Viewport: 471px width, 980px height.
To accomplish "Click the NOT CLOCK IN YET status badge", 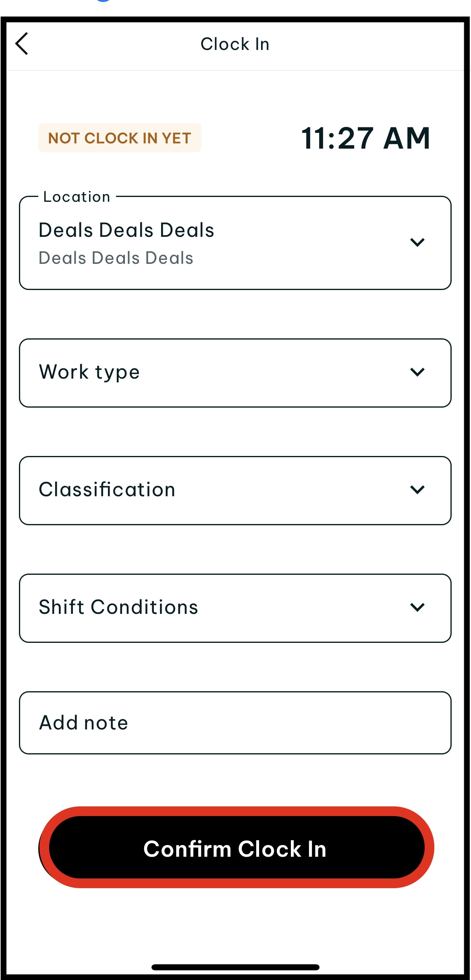I will pyautogui.click(x=120, y=138).
